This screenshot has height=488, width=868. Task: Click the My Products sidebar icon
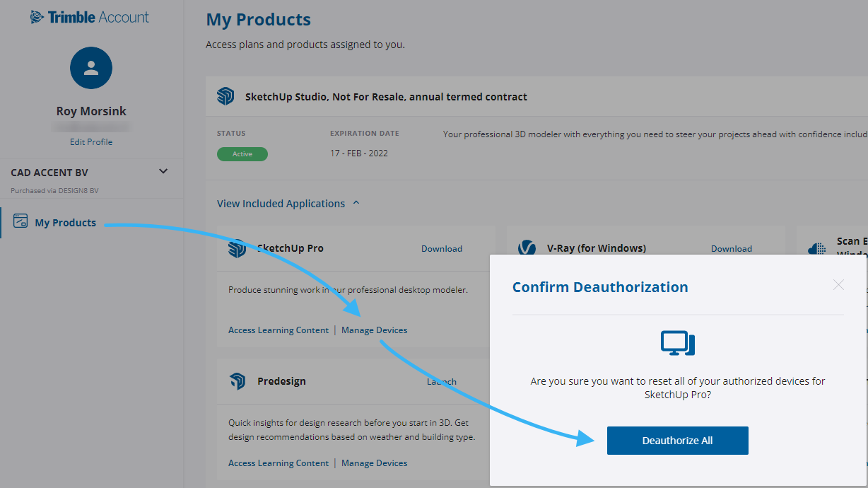click(20, 222)
